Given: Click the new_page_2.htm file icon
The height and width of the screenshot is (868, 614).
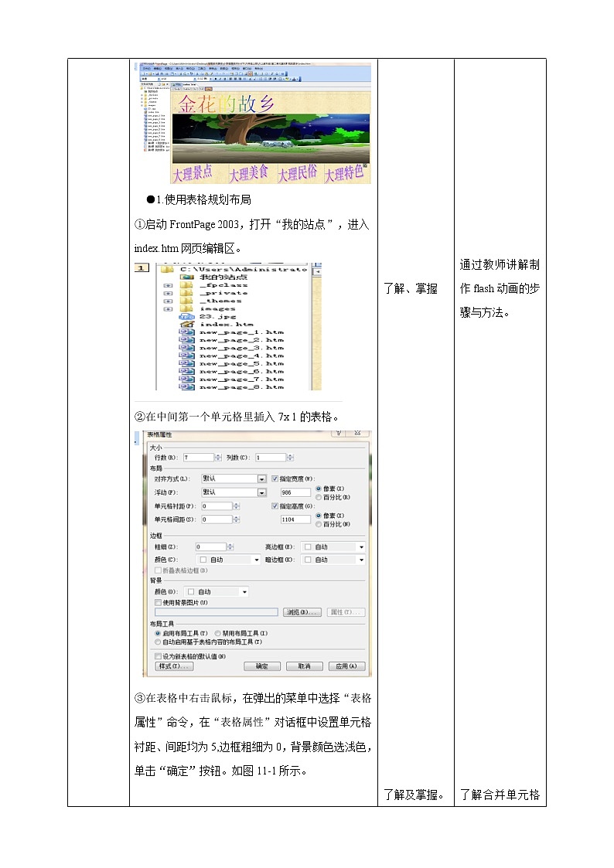Looking at the screenshot, I should click(187, 340).
